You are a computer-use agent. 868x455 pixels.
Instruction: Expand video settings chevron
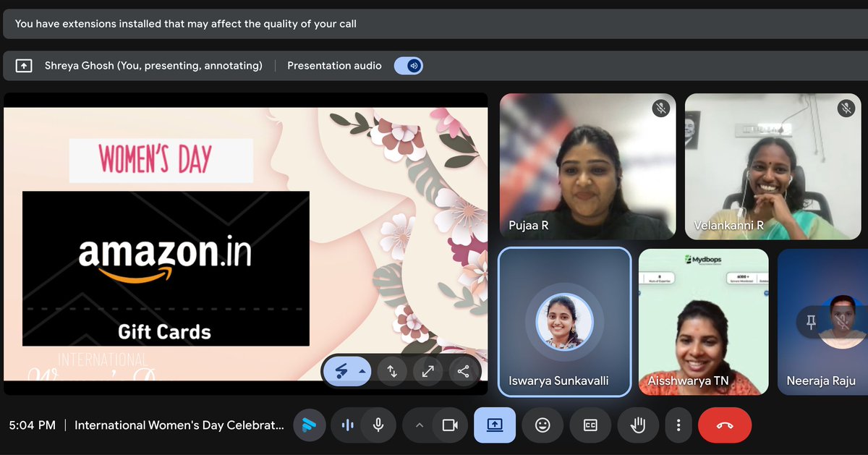click(x=419, y=425)
